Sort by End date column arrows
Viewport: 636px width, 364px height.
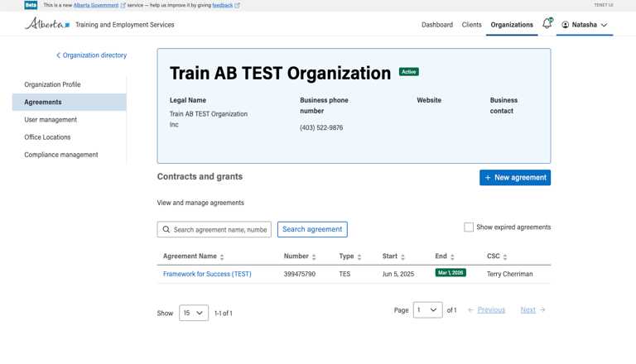pyautogui.click(x=452, y=257)
